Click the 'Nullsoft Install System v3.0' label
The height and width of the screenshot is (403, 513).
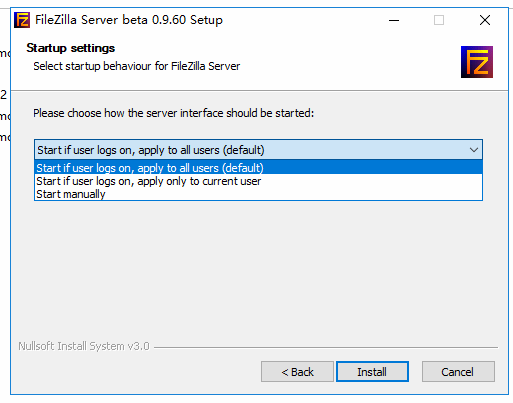click(x=84, y=346)
